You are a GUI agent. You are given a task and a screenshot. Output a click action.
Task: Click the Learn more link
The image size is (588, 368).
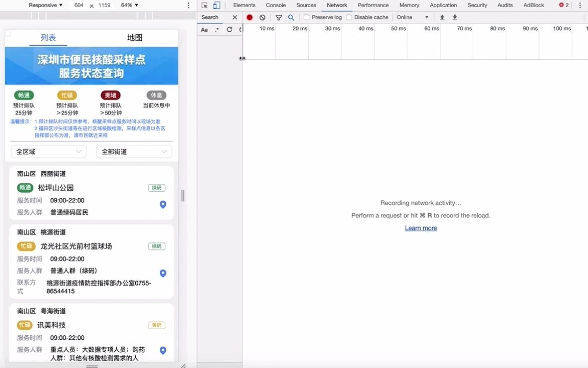click(x=421, y=228)
